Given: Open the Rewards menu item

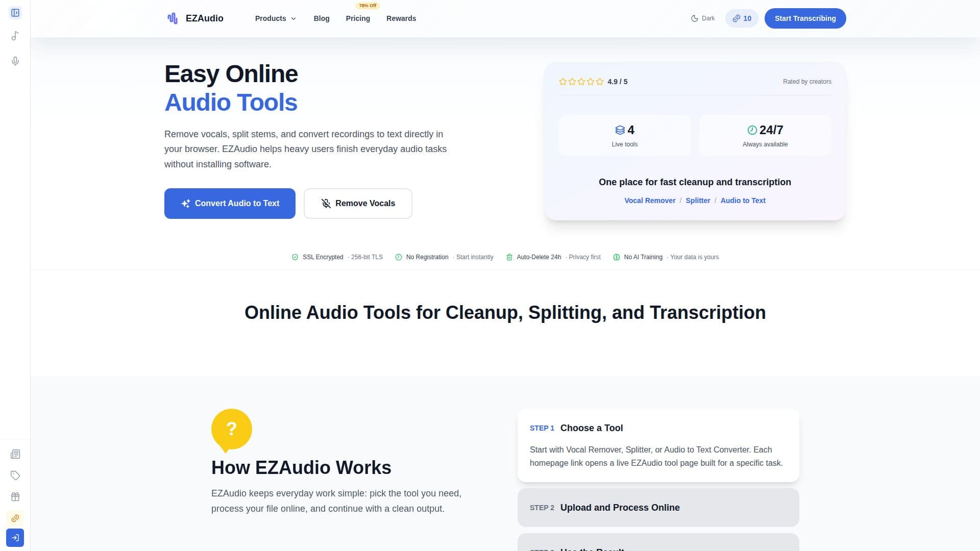Looking at the screenshot, I should (401, 18).
